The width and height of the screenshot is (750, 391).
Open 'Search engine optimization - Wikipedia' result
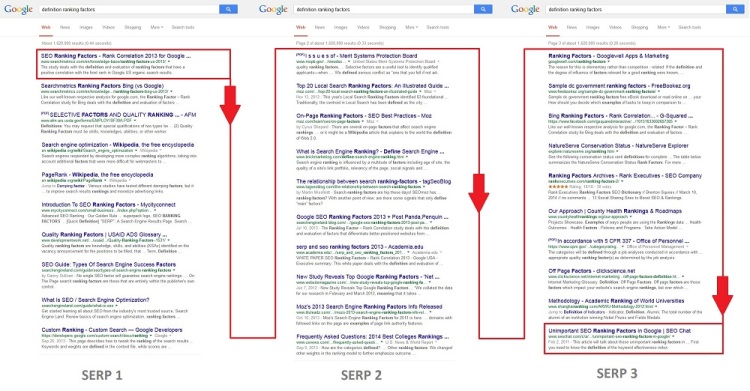[x=118, y=145]
